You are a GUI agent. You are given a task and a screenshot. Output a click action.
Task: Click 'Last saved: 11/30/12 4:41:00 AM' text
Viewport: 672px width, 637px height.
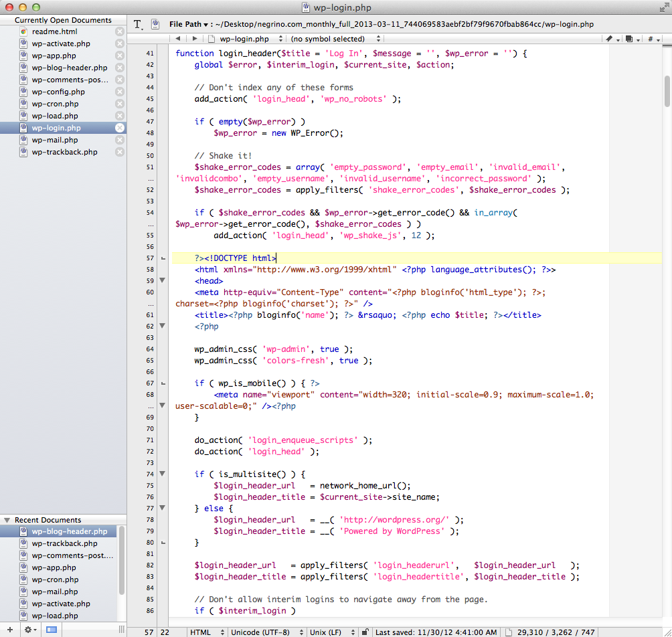click(x=436, y=632)
